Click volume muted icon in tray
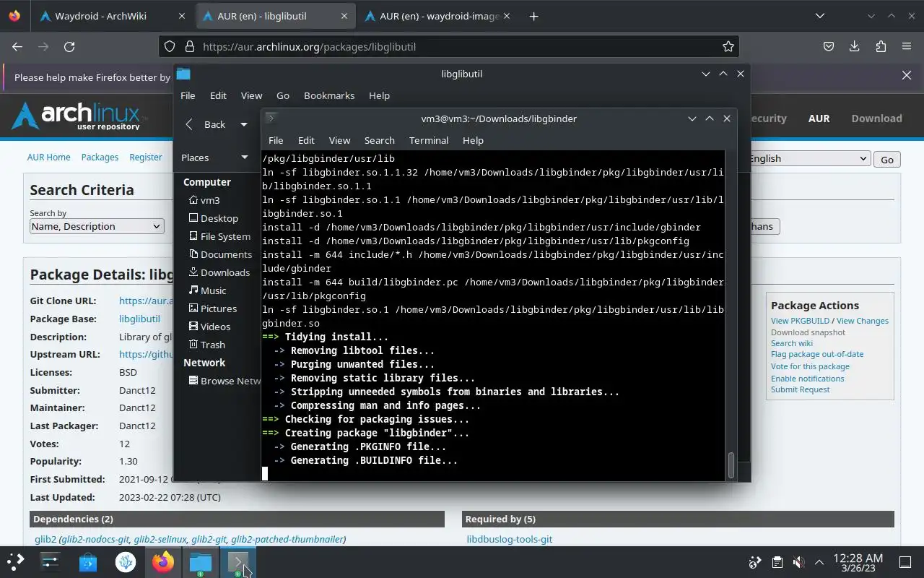This screenshot has height=578, width=924. pos(798,562)
